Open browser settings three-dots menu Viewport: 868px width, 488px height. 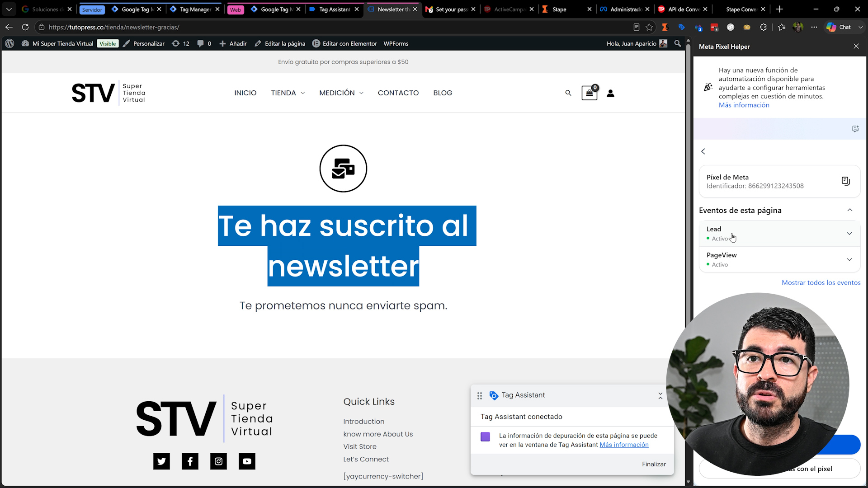point(814,27)
